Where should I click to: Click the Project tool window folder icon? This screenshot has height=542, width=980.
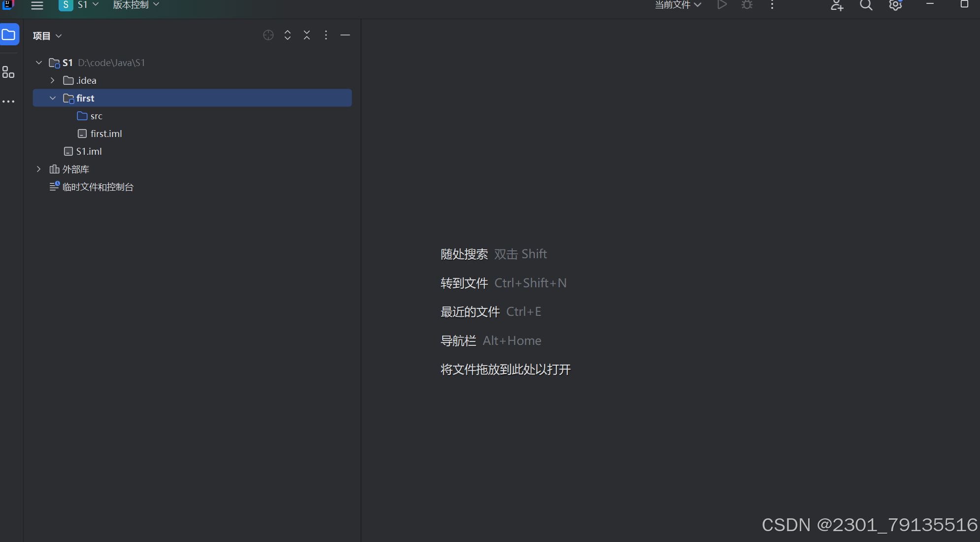pos(9,35)
